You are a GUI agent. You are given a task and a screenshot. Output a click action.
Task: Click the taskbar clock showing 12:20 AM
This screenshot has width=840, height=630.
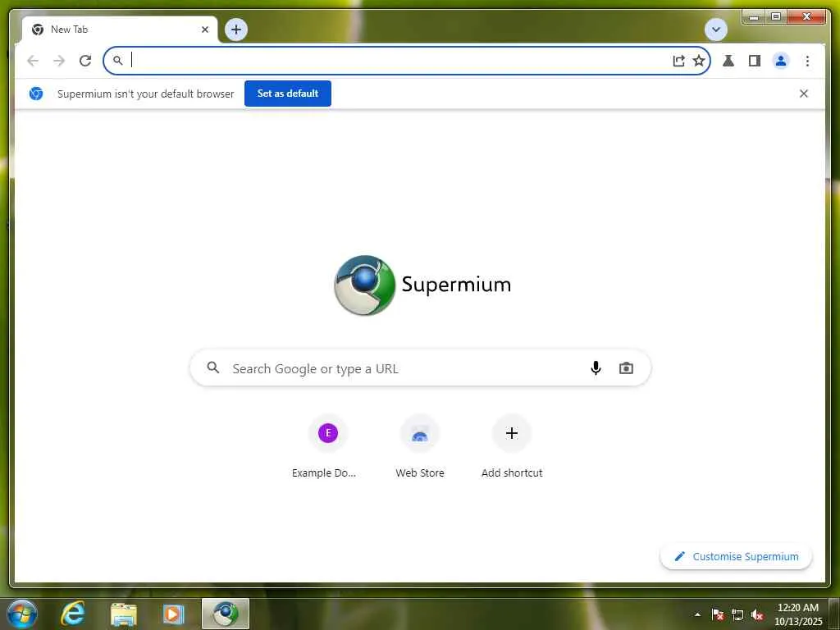coord(797,614)
